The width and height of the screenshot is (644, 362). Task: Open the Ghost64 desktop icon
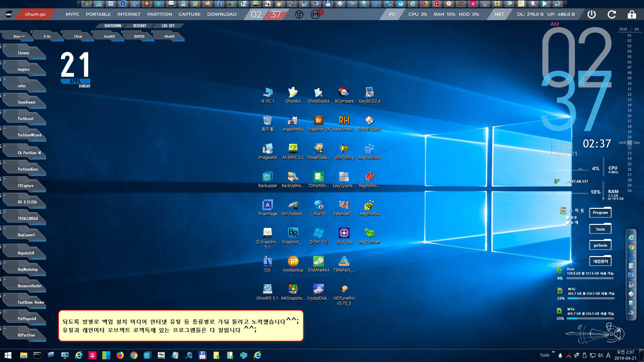293,95
